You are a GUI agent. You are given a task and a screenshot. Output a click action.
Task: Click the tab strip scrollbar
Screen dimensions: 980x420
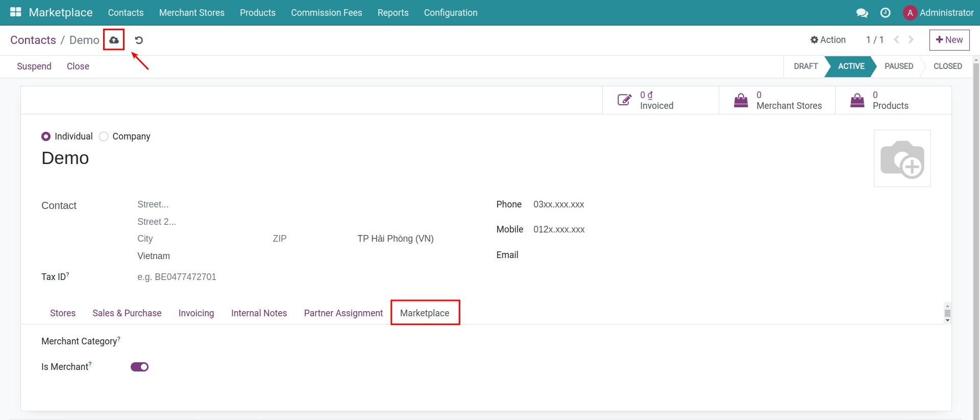947,313
